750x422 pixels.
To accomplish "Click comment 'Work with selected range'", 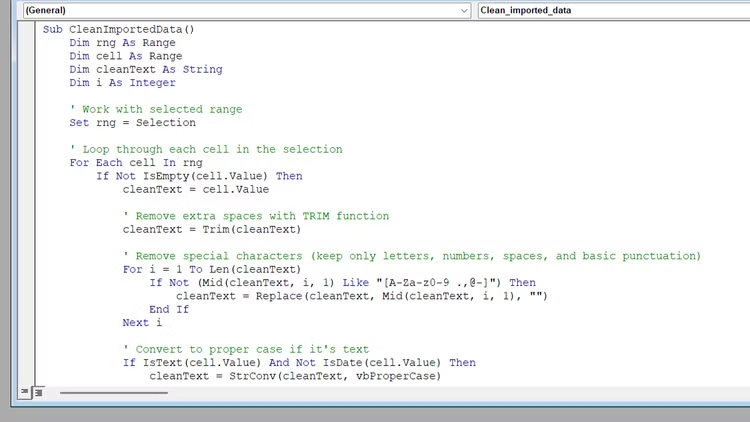I will [x=156, y=110].
